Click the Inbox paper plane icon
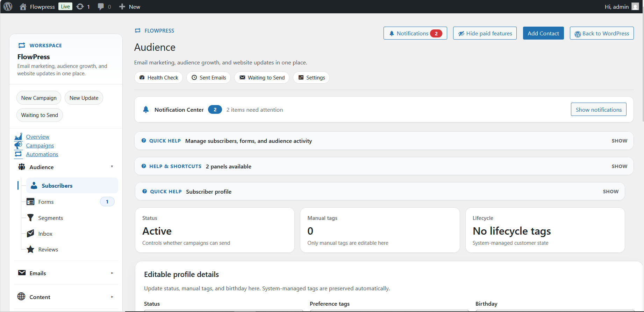644x312 pixels. click(x=30, y=234)
